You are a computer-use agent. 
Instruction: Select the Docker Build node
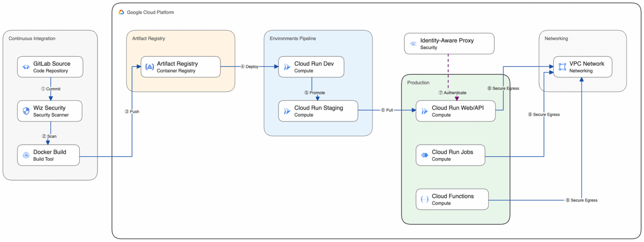tap(48, 155)
